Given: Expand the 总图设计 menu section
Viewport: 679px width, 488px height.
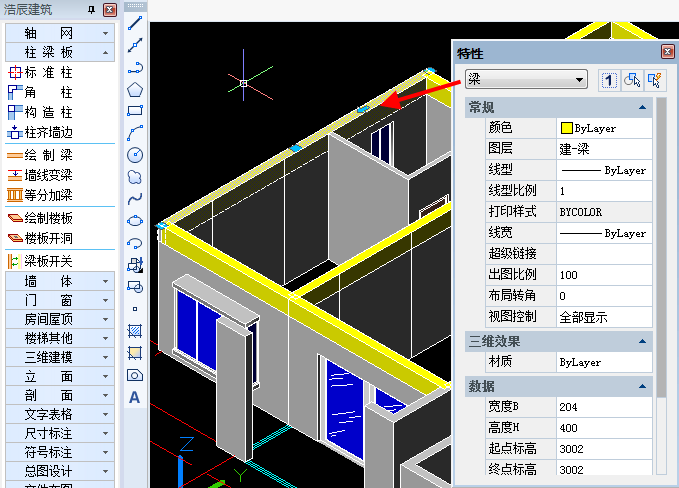Looking at the screenshot, I should pyautogui.click(x=60, y=471).
